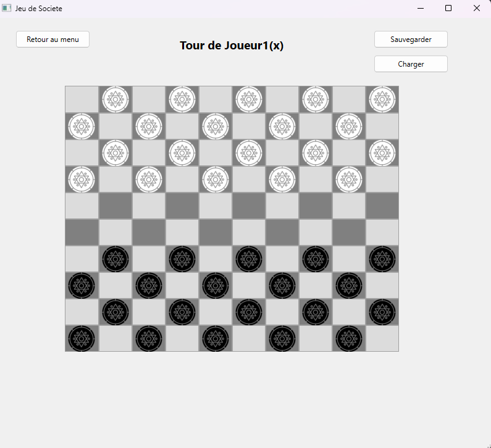Viewport: 491px width, 448px height.
Task: Click empty dark square in row 6, column 1
Action: click(x=82, y=233)
